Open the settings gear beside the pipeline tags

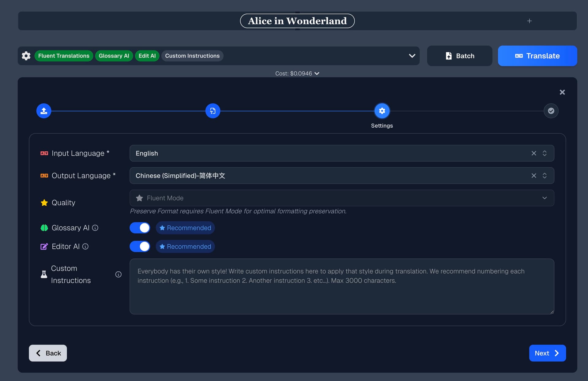coord(26,56)
